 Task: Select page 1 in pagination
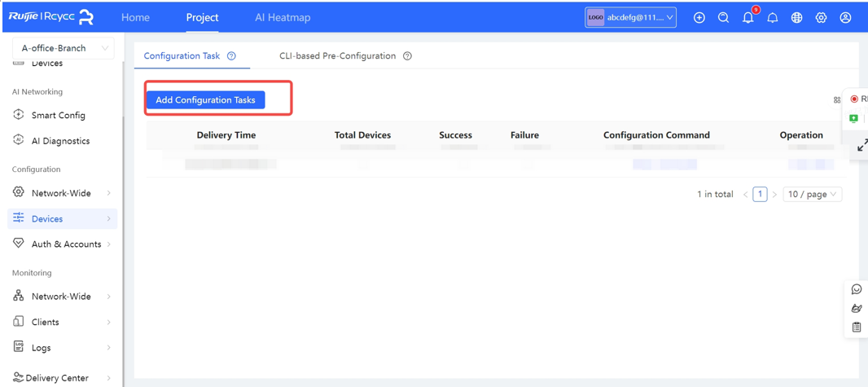(760, 194)
